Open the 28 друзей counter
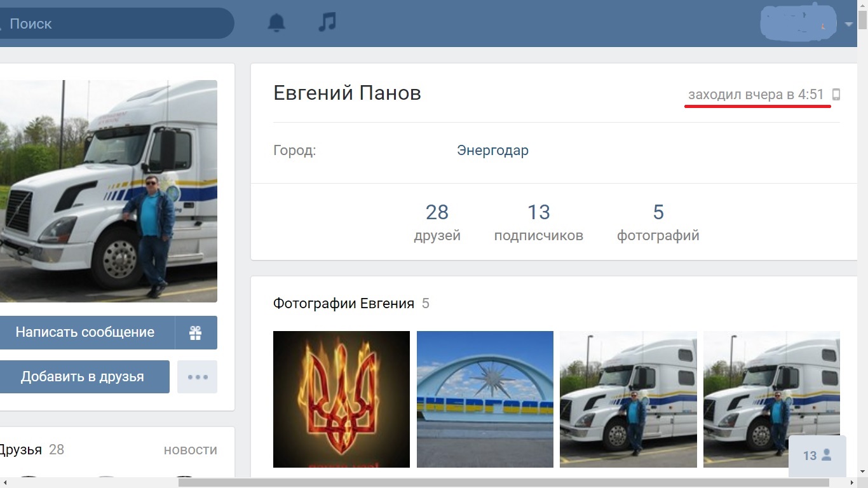868x488 pixels. tap(437, 222)
